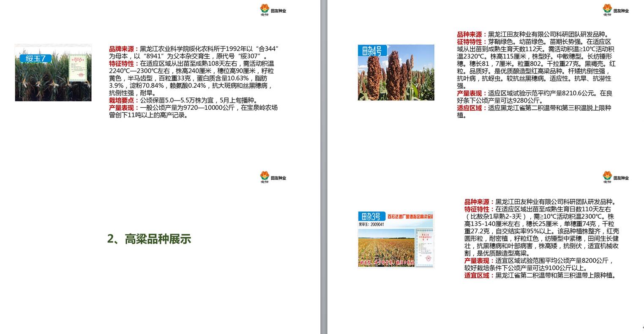This screenshot has width=644, height=334.
Task: Click "品种来源" in the 田杂4号 description
Action: [470, 35]
